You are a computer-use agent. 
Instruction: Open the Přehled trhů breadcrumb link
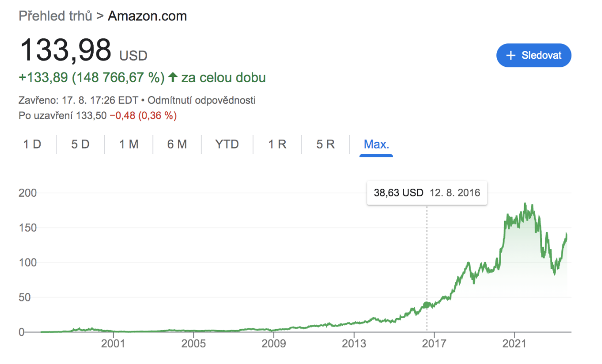(x=55, y=16)
